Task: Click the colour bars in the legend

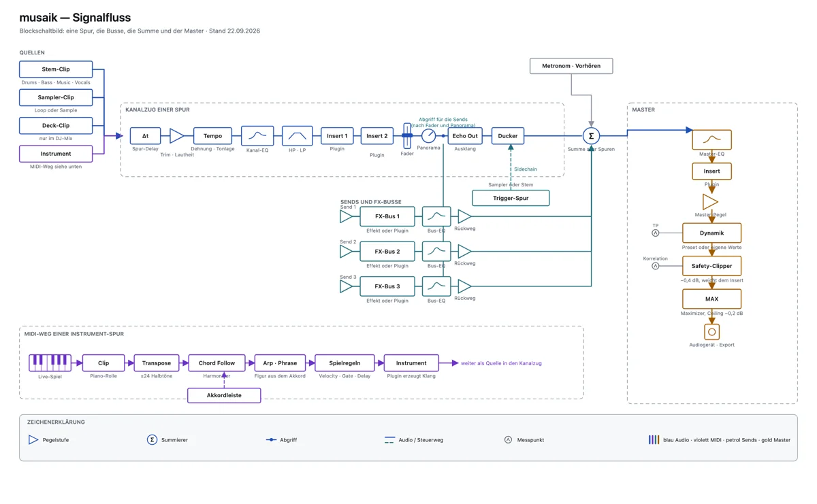Action: [654, 440]
